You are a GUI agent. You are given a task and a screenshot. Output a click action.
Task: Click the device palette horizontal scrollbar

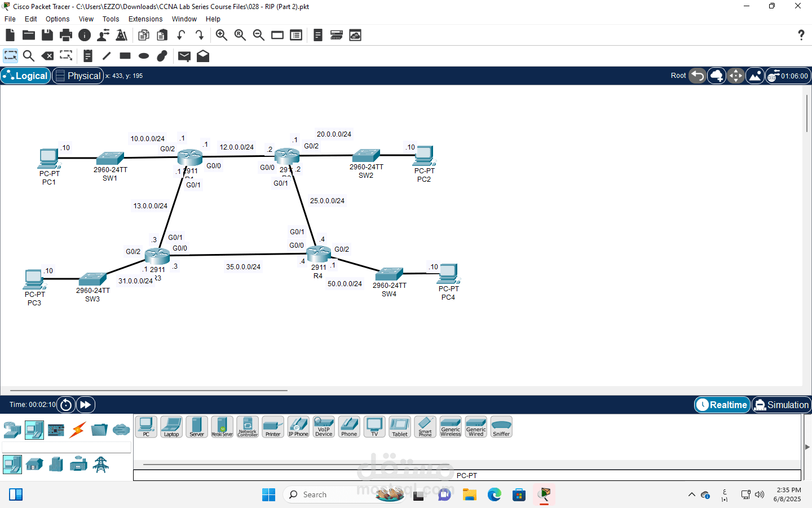pyautogui.click(x=298, y=465)
